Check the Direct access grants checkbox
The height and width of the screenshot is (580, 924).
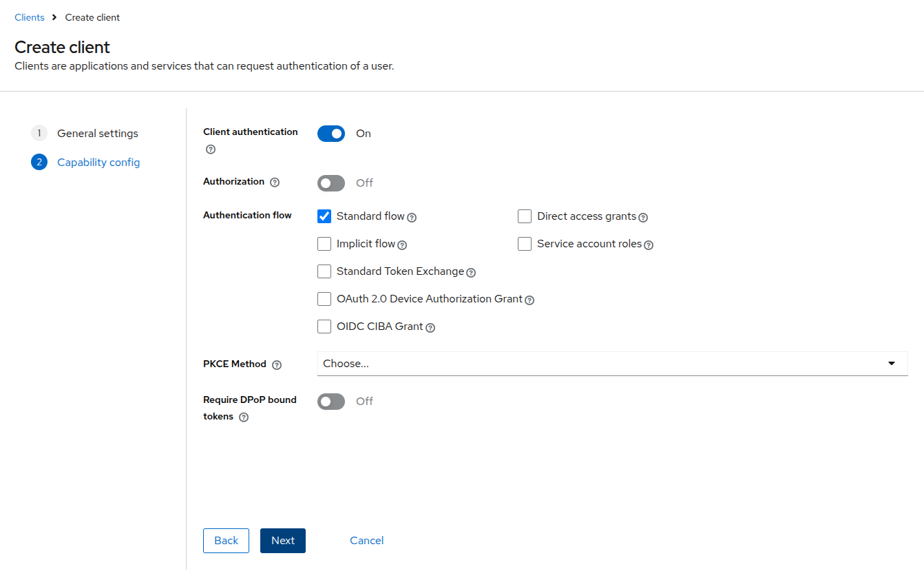click(524, 216)
